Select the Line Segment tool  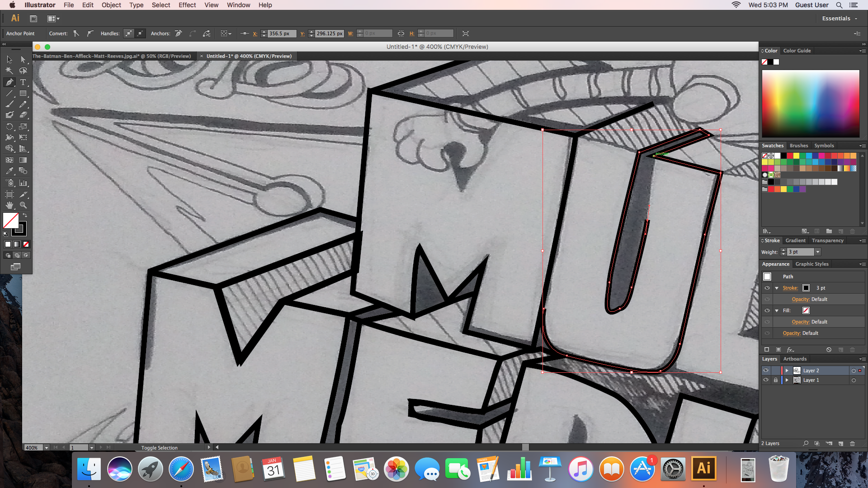coord(9,94)
